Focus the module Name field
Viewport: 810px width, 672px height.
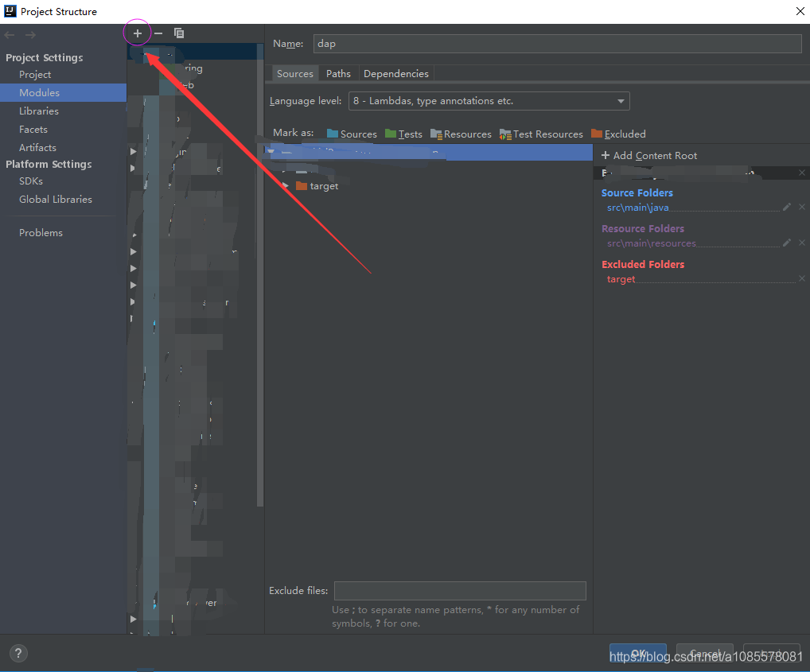(x=558, y=44)
